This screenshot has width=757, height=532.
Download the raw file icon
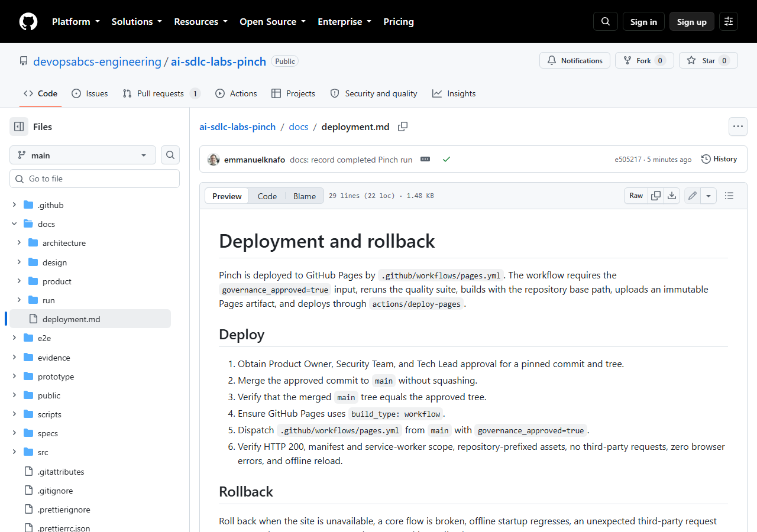[x=672, y=196]
